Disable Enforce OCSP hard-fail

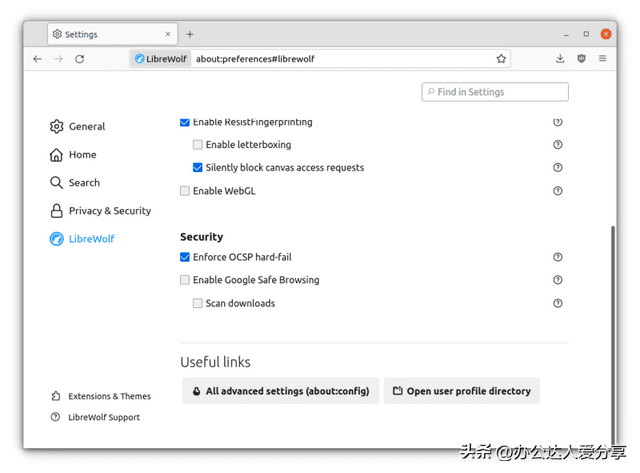[185, 257]
